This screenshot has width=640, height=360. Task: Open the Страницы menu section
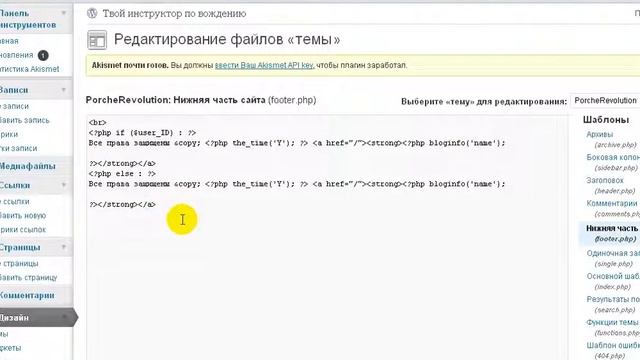tap(20, 248)
